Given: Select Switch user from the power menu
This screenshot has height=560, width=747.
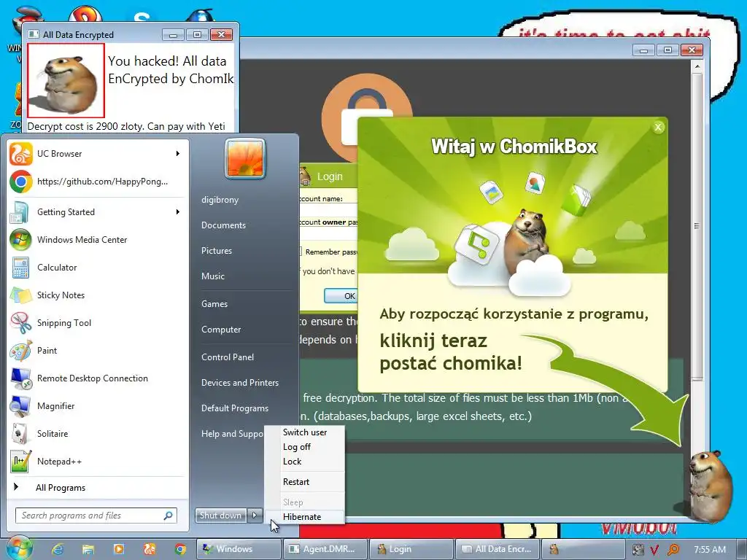Looking at the screenshot, I should coord(304,432).
